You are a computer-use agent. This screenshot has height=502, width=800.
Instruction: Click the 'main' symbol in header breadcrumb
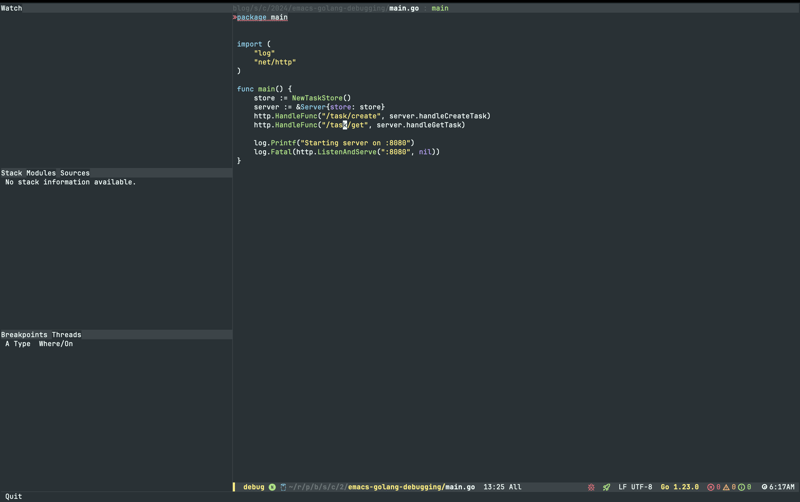[440, 8]
